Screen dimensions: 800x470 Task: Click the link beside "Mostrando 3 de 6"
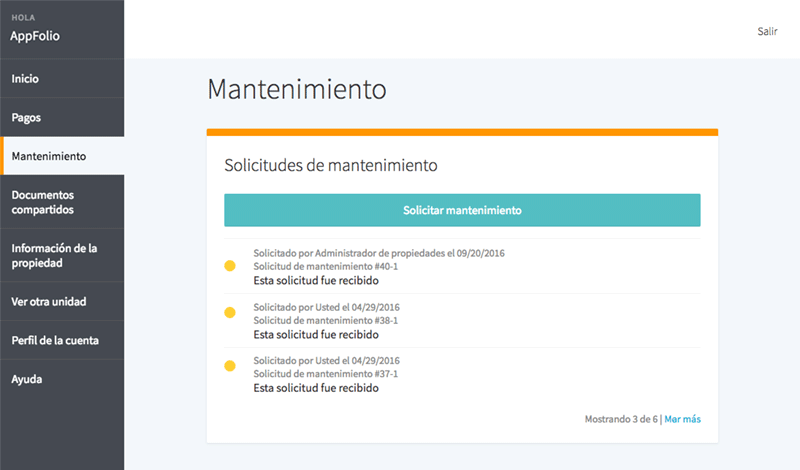pos(682,419)
